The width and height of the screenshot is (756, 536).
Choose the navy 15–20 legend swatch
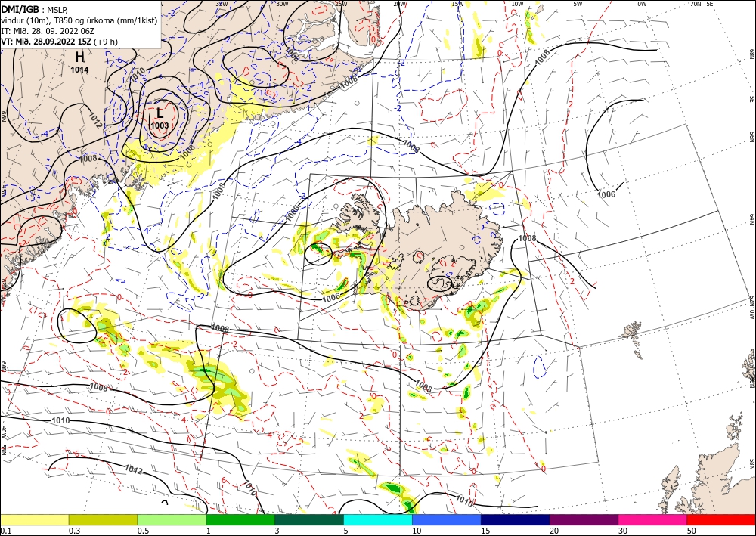tap(516, 519)
